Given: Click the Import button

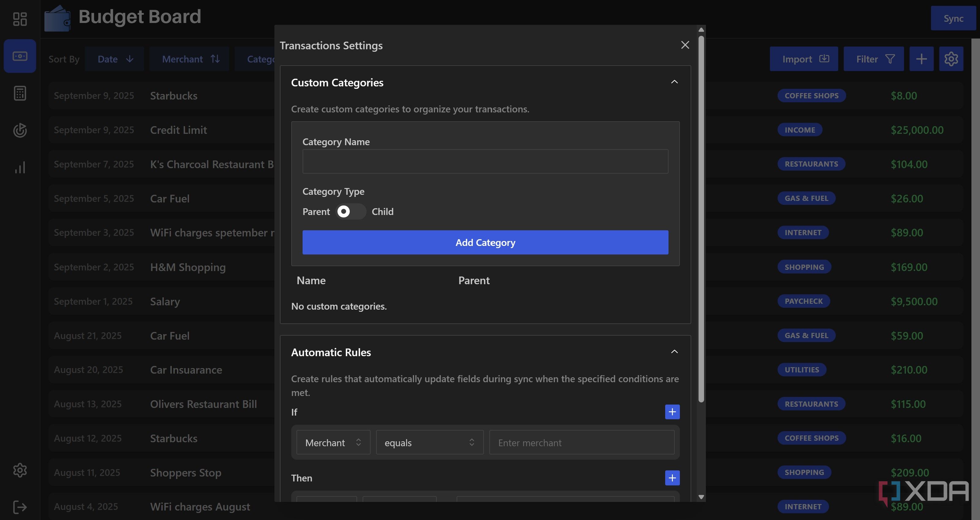Looking at the screenshot, I should coord(804,59).
